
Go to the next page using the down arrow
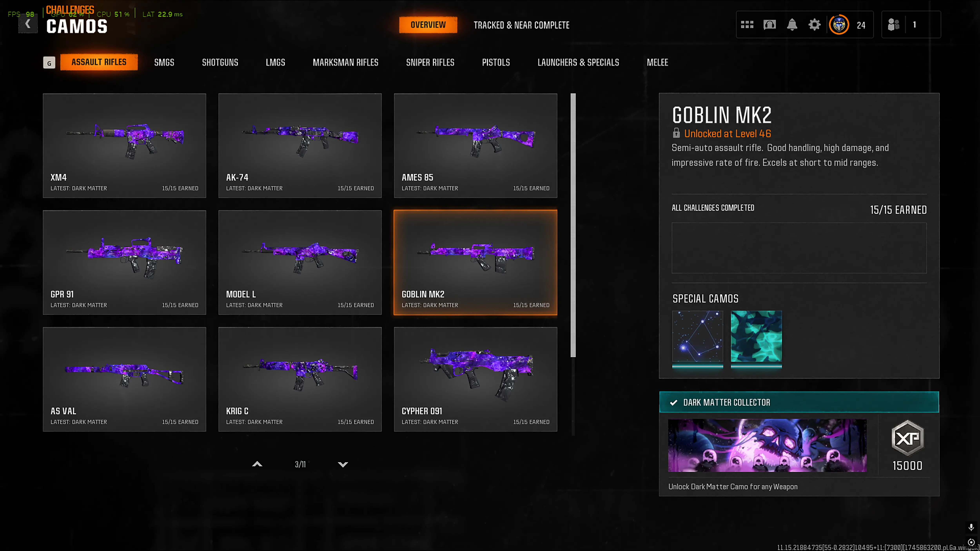(343, 464)
